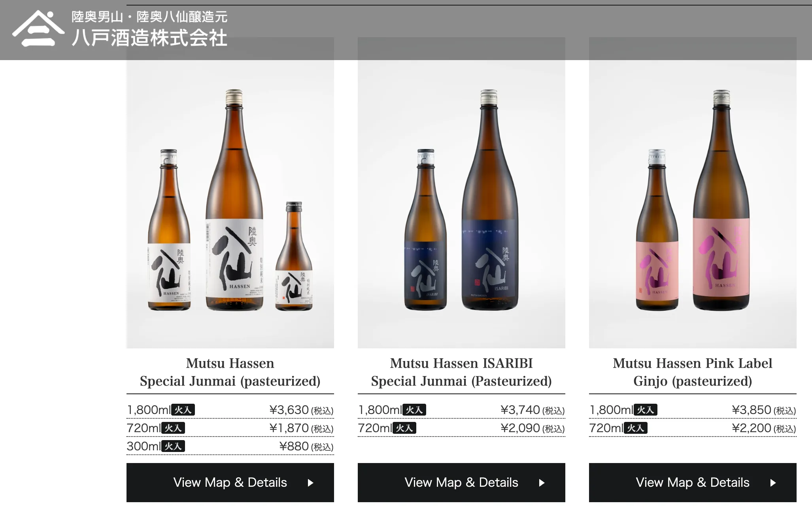Click the 火入 badge beside ISARIBI 1,800ml
The width and height of the screenshot is (812, 518).
(x=414, y=410)
